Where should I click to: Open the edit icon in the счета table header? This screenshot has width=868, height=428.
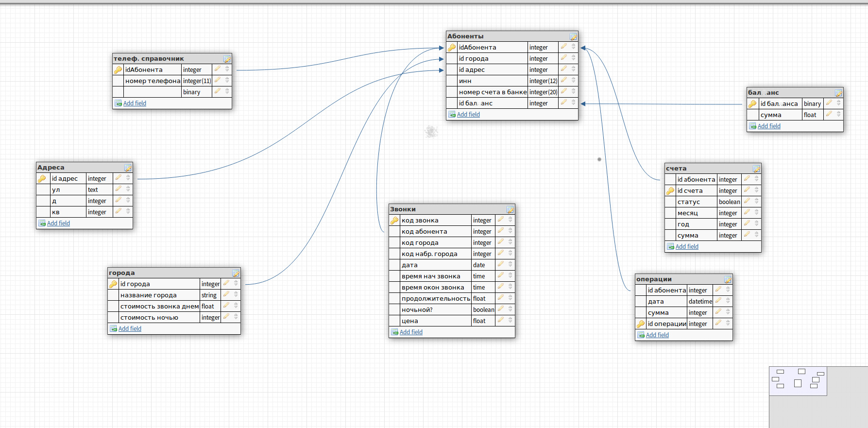click(756, 169)
